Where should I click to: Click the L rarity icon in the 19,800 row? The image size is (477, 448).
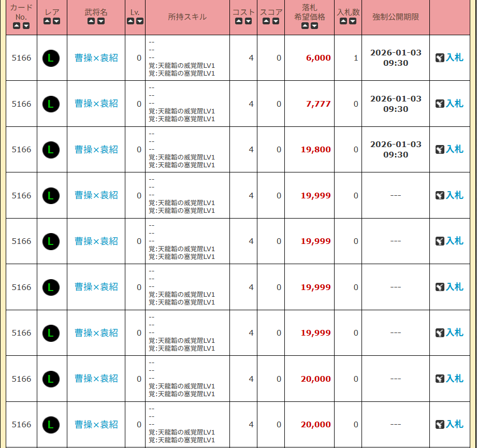(x=51, y=150)
